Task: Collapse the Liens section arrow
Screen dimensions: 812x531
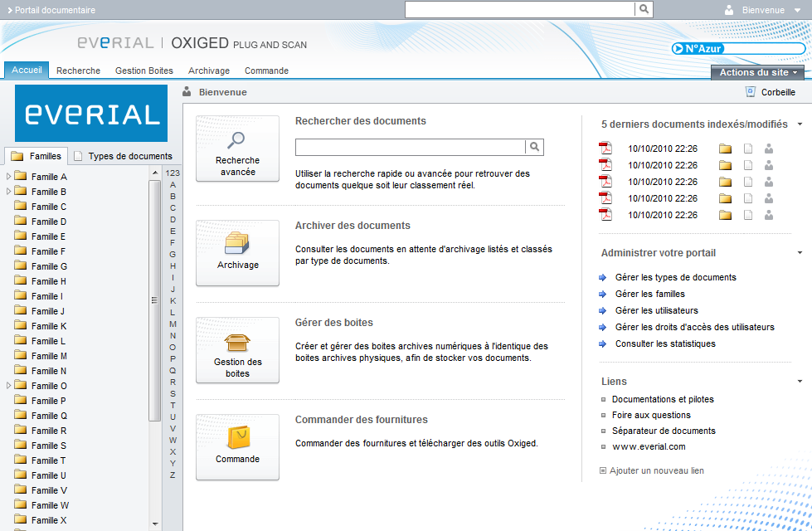Action: tap(800, 382)
